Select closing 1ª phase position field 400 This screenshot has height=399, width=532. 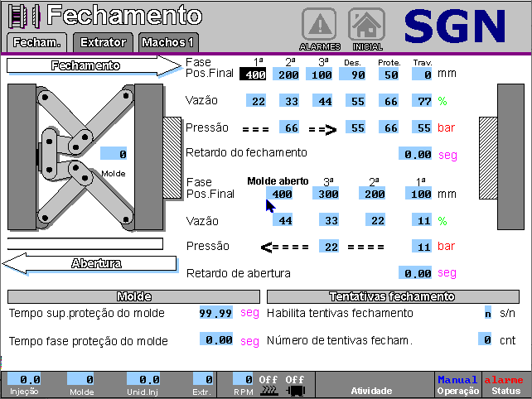[x=254, y=75]
